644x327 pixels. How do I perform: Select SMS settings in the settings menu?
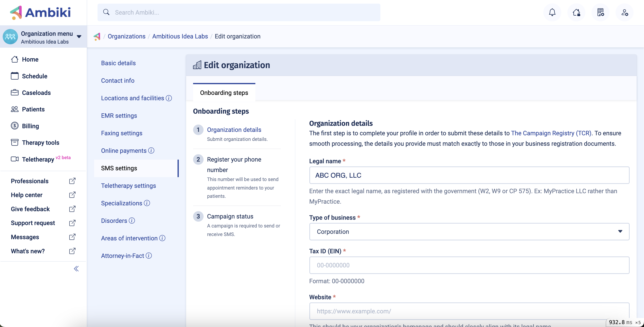[x=119, y=168]
